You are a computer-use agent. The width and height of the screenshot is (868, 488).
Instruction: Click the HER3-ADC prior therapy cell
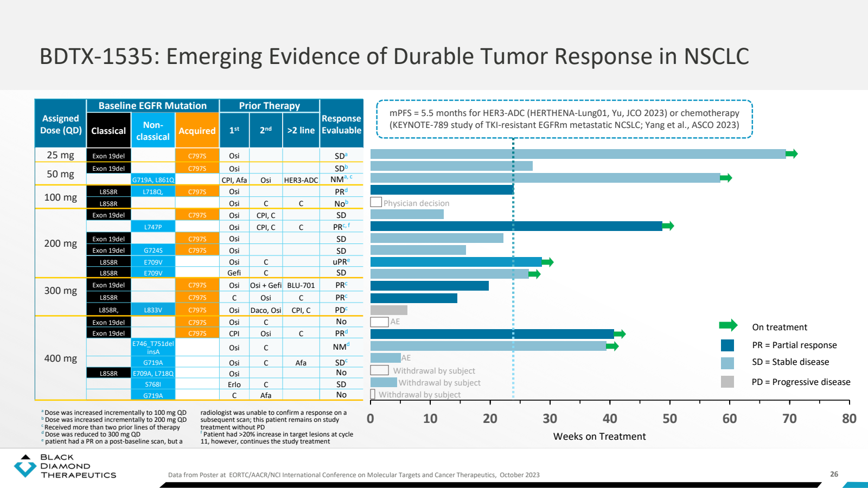click(x=301, y=180)
